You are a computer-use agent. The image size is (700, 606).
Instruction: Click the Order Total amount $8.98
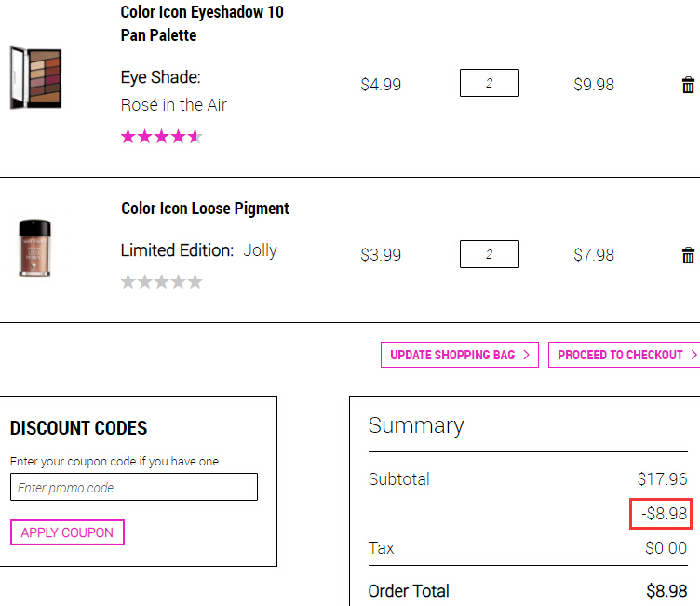pyautogui.click(x=666, y=591)
